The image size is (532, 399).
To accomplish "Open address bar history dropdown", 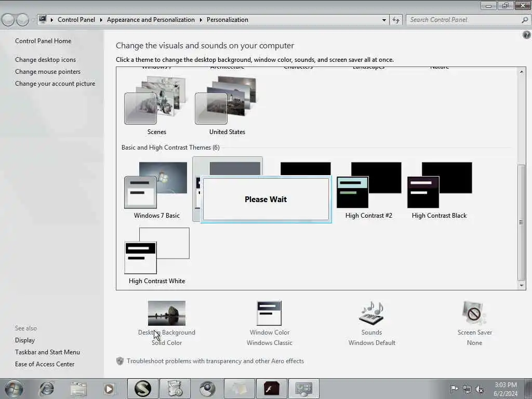I will click(x=384, y=20).
